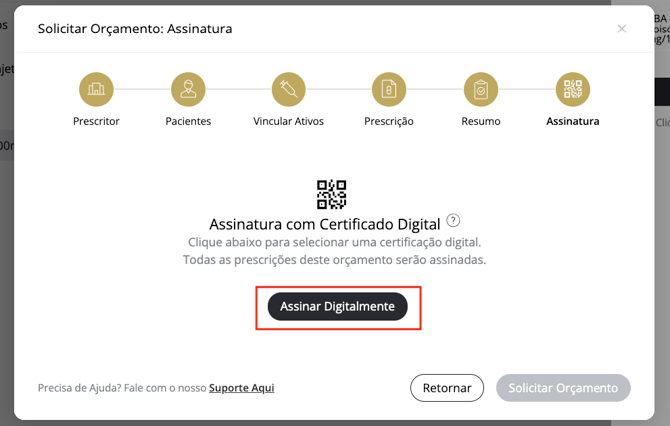Image resolution: width=670 pixels, height=426 pixels.
Task: Switch to Vincular Ativos step label
Action: pos(288,121)
